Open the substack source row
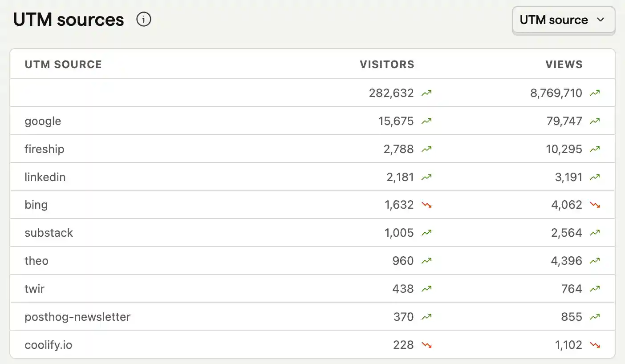625x364 pixels. pos(49,233)
